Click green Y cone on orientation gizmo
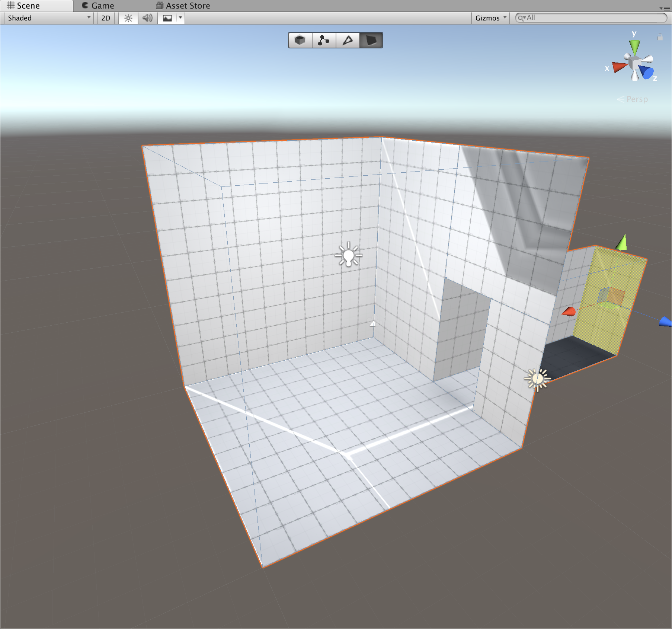 (634, 47)
